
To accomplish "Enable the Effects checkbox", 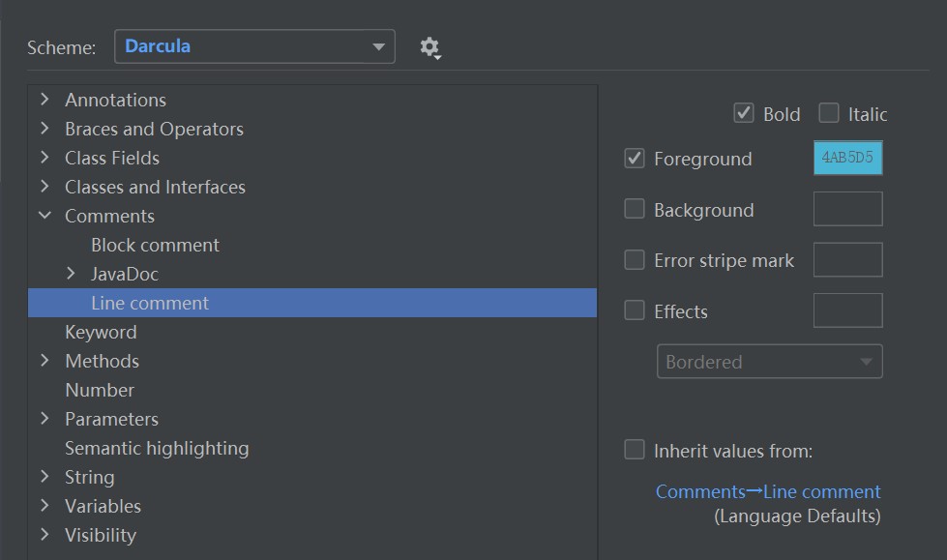I will [x=635, y=310].
